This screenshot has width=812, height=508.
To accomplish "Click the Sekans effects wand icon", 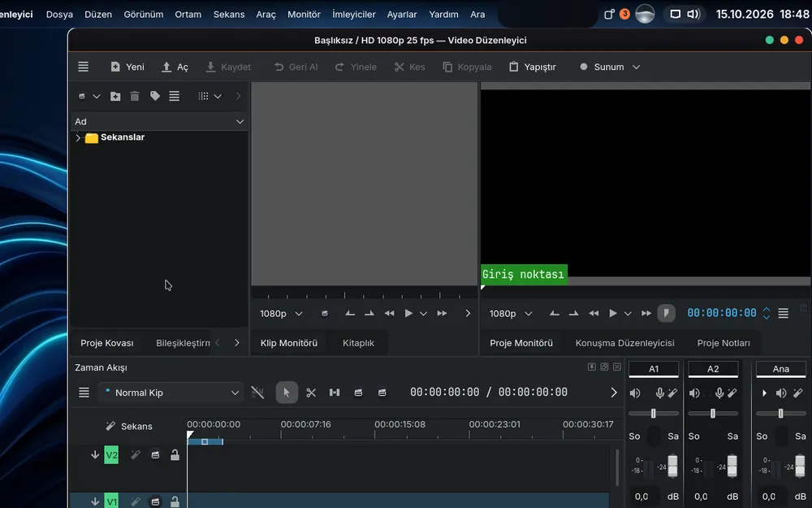I will pyautogui.click(x=110, y=426).
